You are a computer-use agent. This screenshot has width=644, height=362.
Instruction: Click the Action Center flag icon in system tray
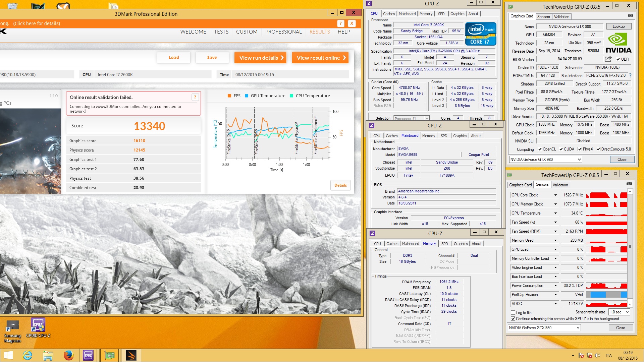(x=581, y=355)
